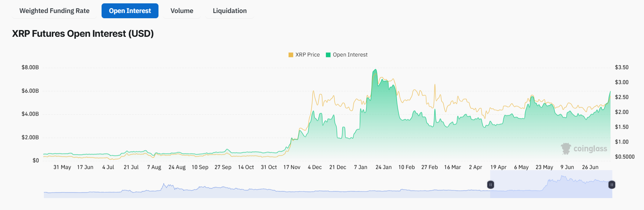The image size is (644, 210).
Task: Click the right range slider handle
Action: pyautogui.click(x=611, y=185)
